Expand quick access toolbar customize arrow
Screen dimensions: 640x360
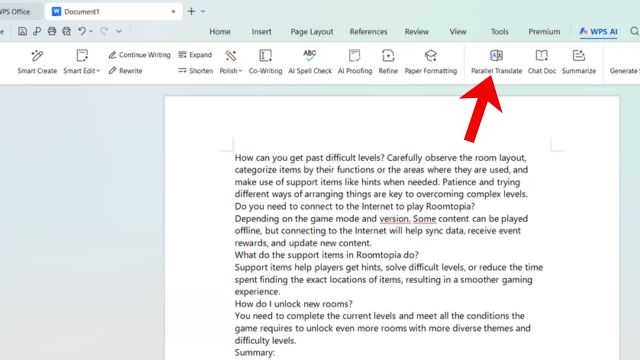click(x=119, y=31)
